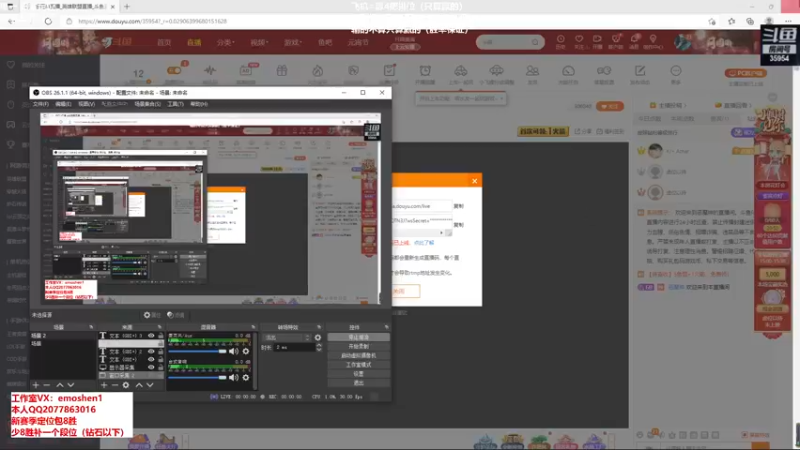Click the source Filters button
This screenshot has height=450, width=800.
[x=176, y=315]
